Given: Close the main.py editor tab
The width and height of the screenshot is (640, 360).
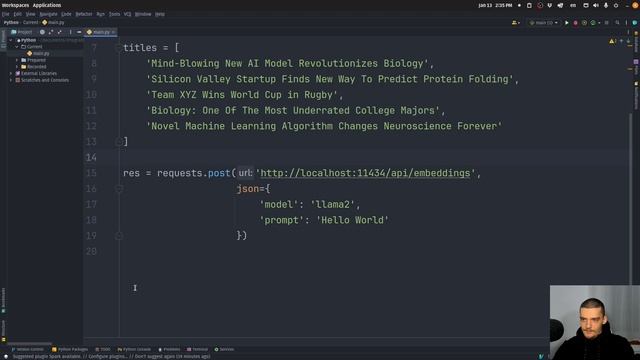Looking at the screenshot, I should coord(113,32).
